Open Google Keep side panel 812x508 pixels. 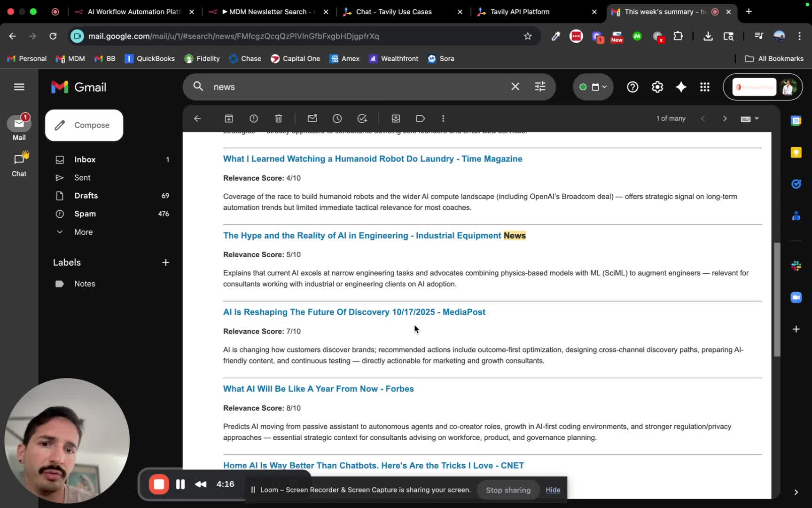coord(796,152)
